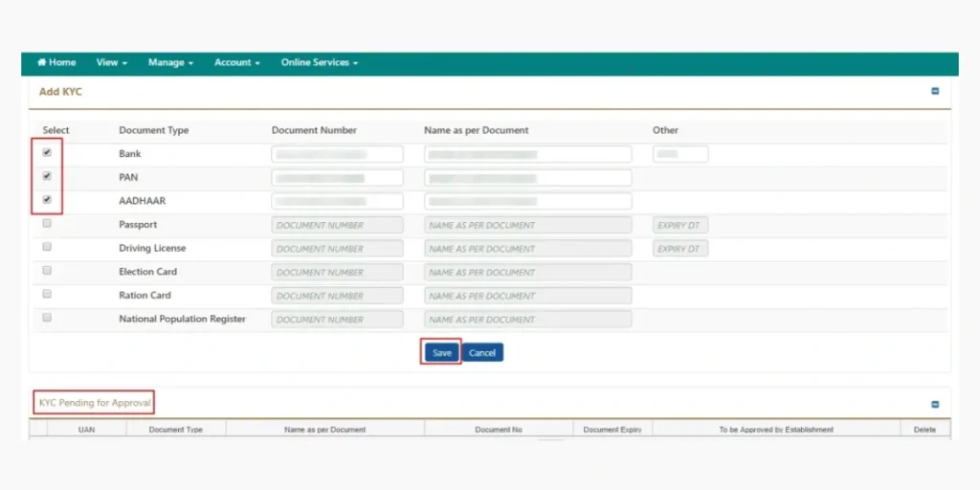The image size is (980, 490).
Task: Focus the Bank Other field
Action: (x=680, y=154)
